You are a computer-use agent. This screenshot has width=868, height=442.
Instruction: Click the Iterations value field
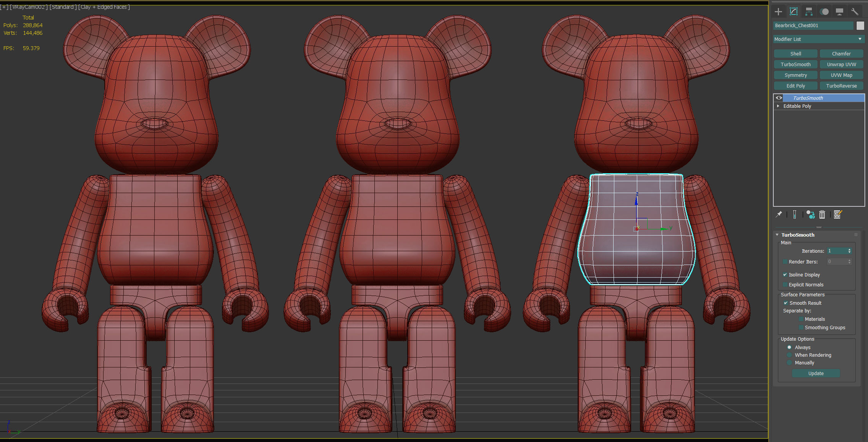coord(837,251)
